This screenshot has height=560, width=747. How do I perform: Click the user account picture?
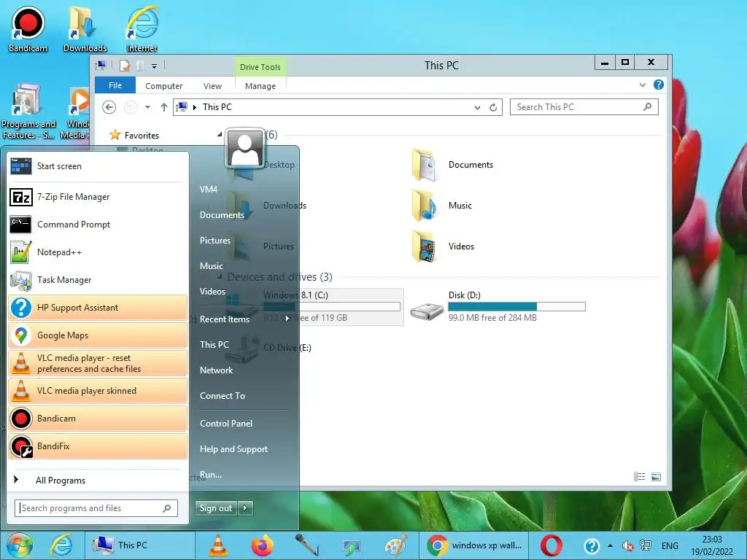coord(245,149)
